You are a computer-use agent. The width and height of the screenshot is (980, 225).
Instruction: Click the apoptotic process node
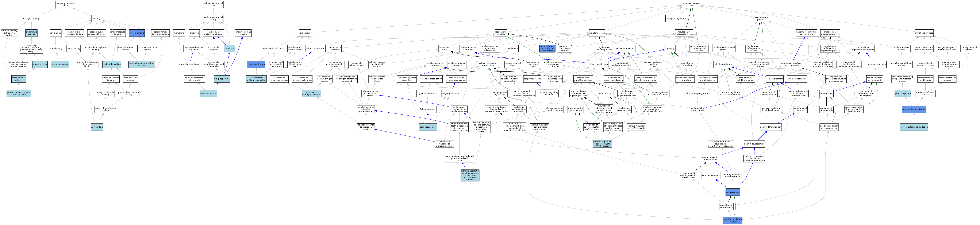pos(532,79)
